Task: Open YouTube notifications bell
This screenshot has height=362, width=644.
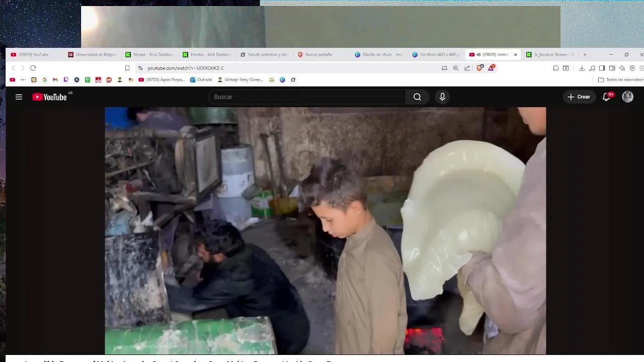Action: coord(606,97)
